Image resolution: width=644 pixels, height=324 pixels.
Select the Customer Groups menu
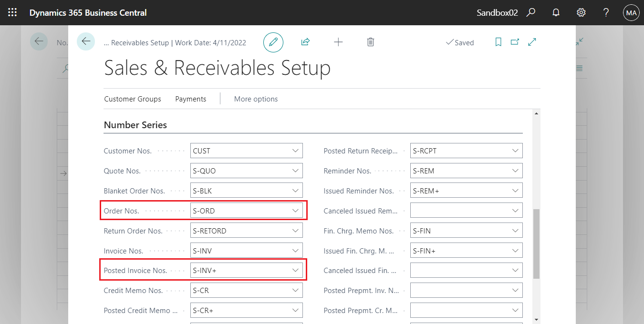pos(133,99)
